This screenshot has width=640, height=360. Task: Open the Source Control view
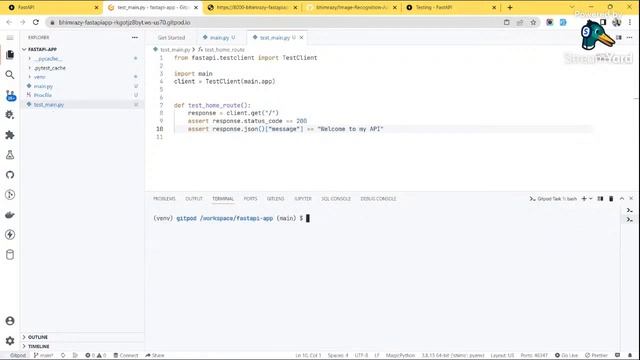tap(10, 96)
